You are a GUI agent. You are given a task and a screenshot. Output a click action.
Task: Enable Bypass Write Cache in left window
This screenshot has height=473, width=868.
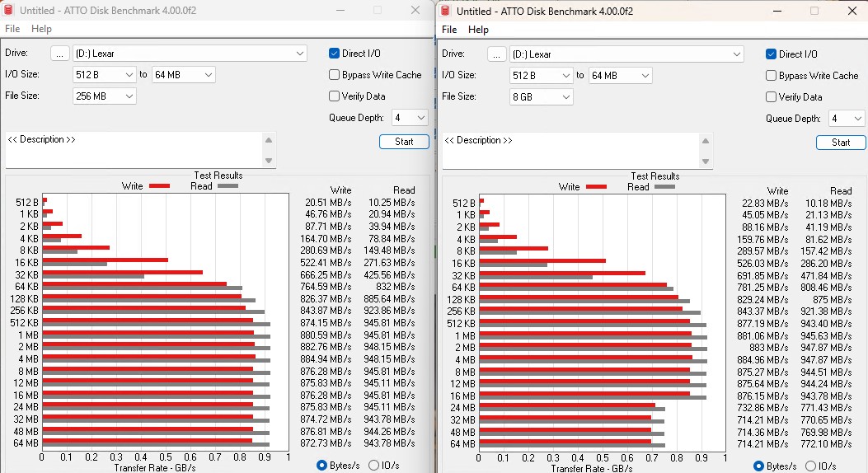pyautogui.click(x=334, y=75)
